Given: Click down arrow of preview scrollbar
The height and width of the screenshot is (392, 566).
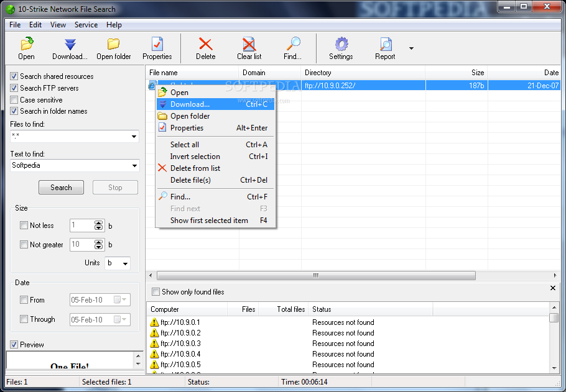Looking at the screenshot, I should coord(138,364).
